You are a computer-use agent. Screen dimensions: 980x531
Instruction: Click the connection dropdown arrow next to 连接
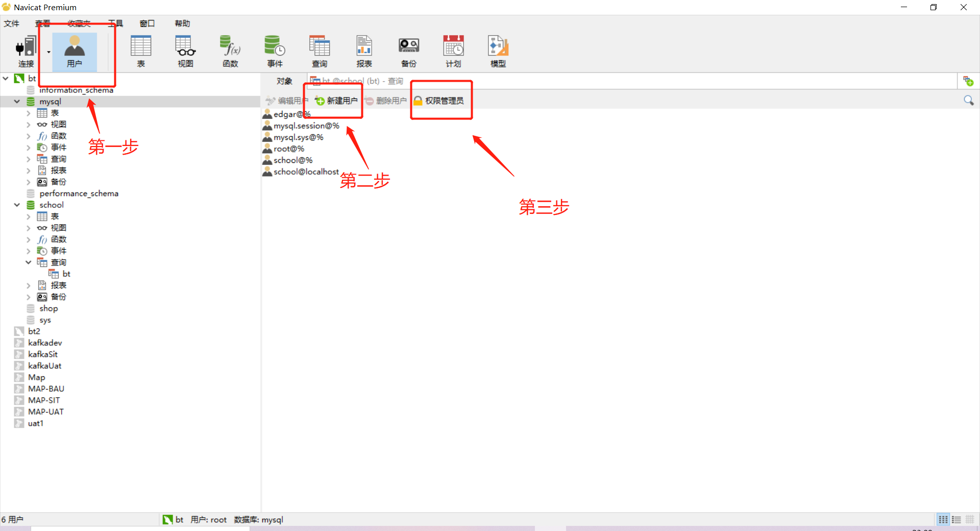[x=48, y=52]
